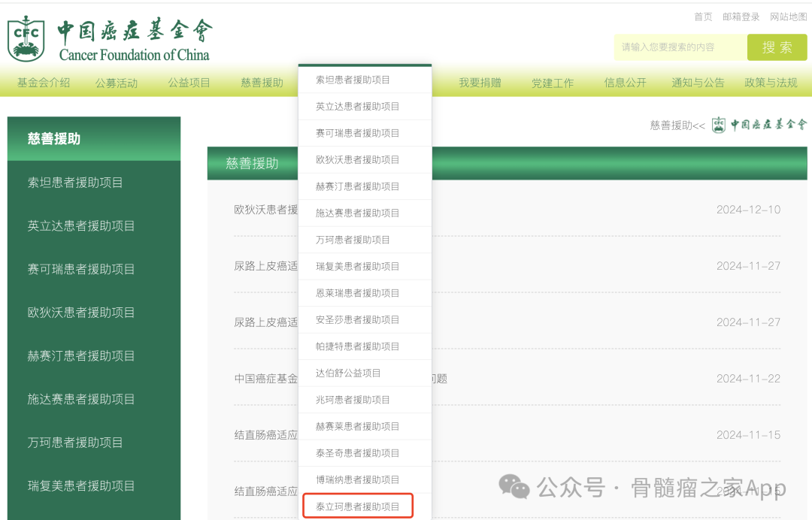Select 施达赛患者援助项目 in the dropdown menu

(x=365, y=213)
